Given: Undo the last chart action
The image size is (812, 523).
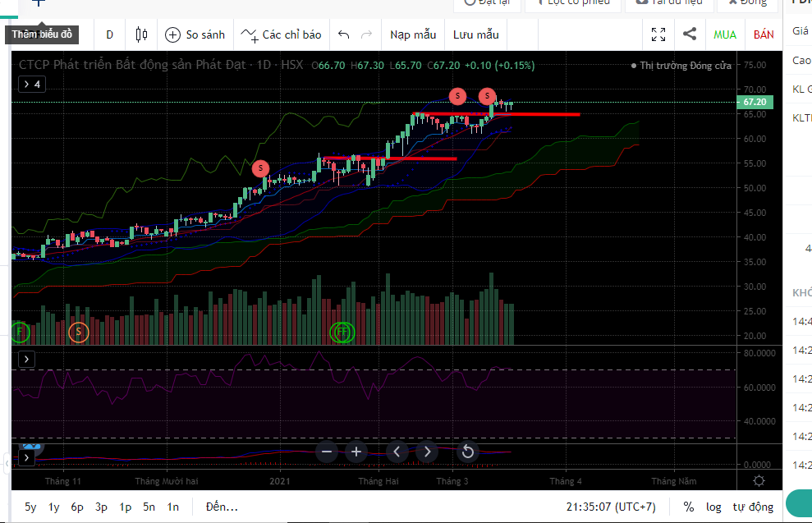Looking at the screenshot, I should [343, 34].
